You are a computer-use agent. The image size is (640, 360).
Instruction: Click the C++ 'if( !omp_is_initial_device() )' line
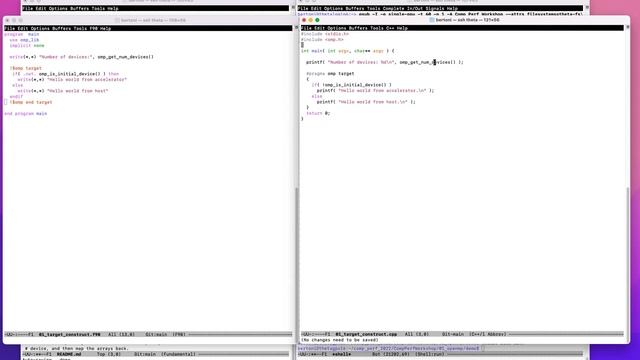pos(351,85)
